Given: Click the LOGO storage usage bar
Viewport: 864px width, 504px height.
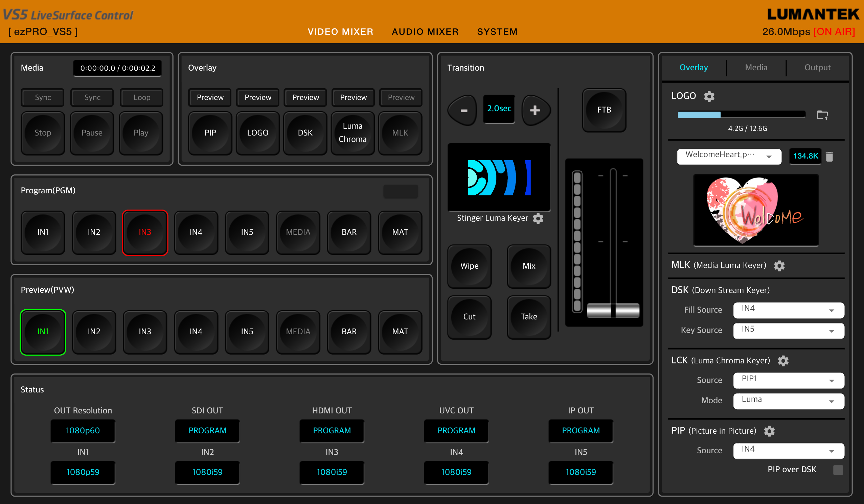Looking at the screenshot, I should pyautogui.click(x=741, y=115).
